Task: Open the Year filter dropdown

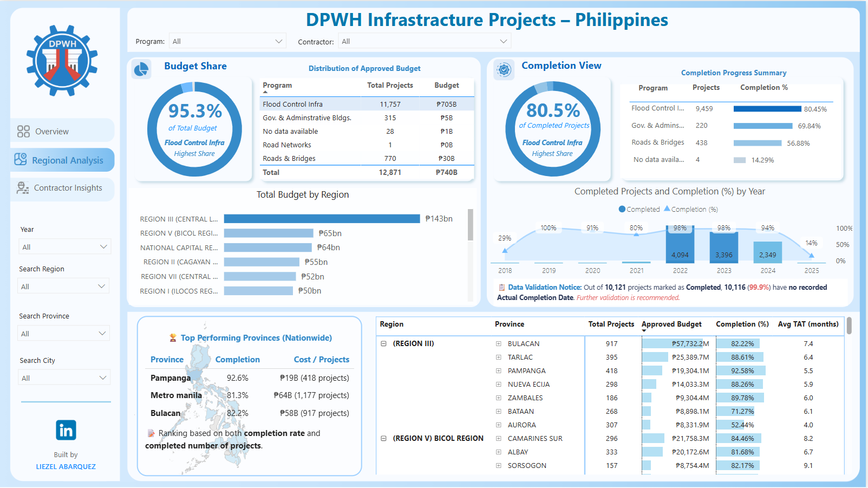Action: 64,247
